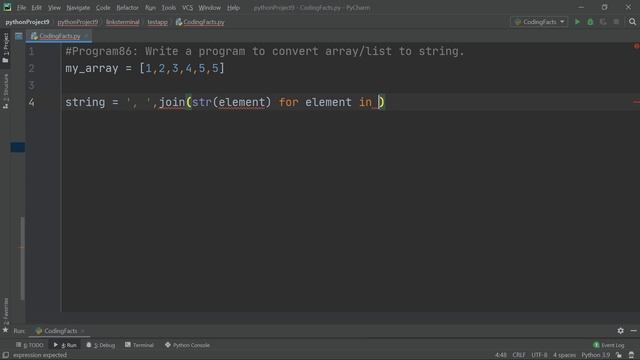Open the TODO tool window button
The image size is (640, 360).
(x=29, y=345)
